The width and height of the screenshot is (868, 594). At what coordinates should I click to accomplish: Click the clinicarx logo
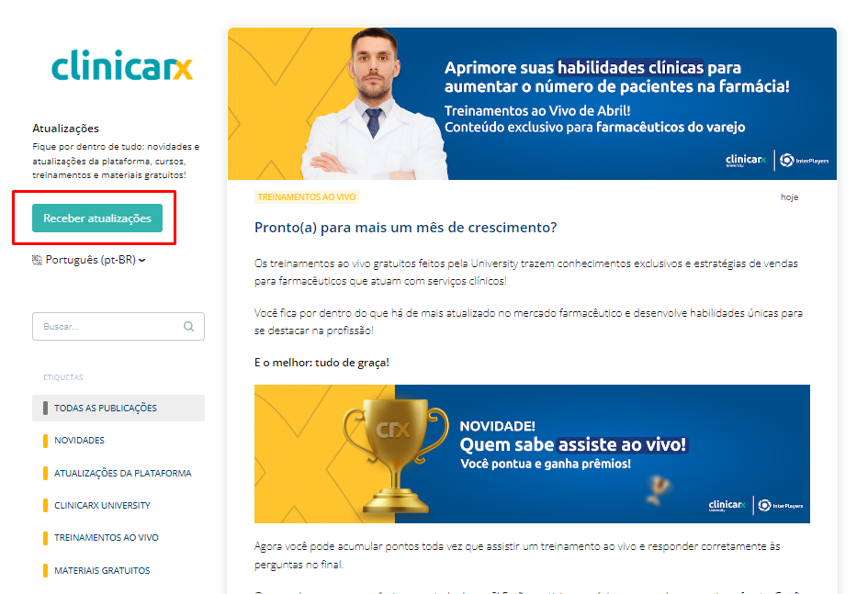coord(122,66)
